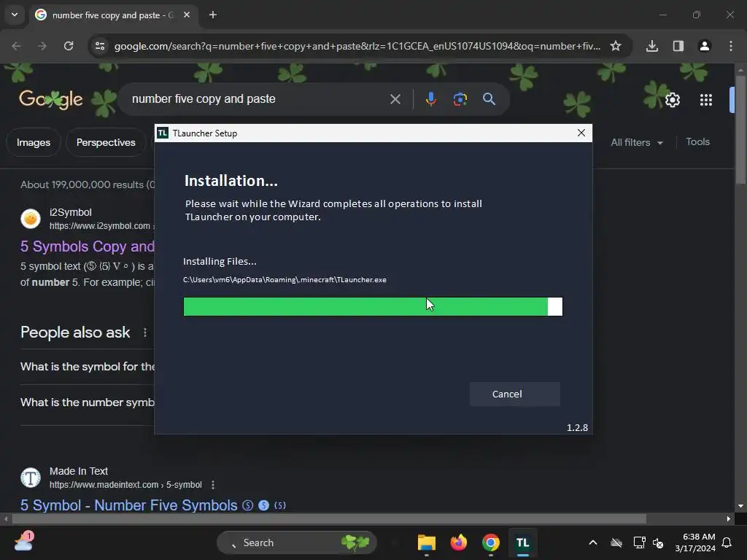Click version number 1.2.8 in Setup
The image size is (747, 560).
tap(577, 427)
